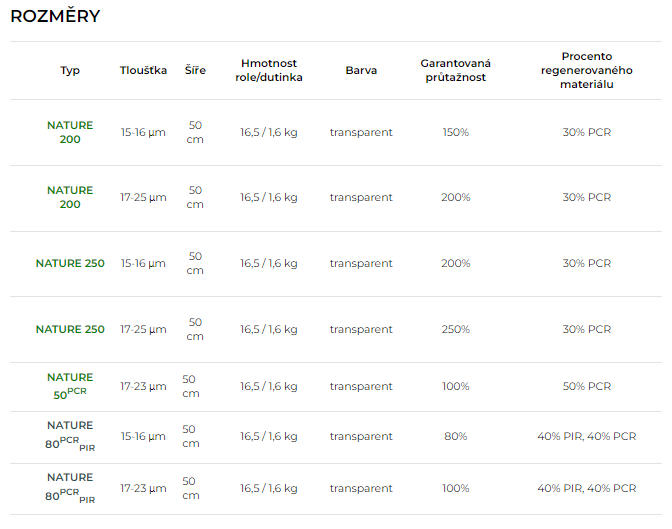This screenshot has height=529, width=672.
Task: Open NATURE 200 link in the 17-25 µm row
Action: 70,197
